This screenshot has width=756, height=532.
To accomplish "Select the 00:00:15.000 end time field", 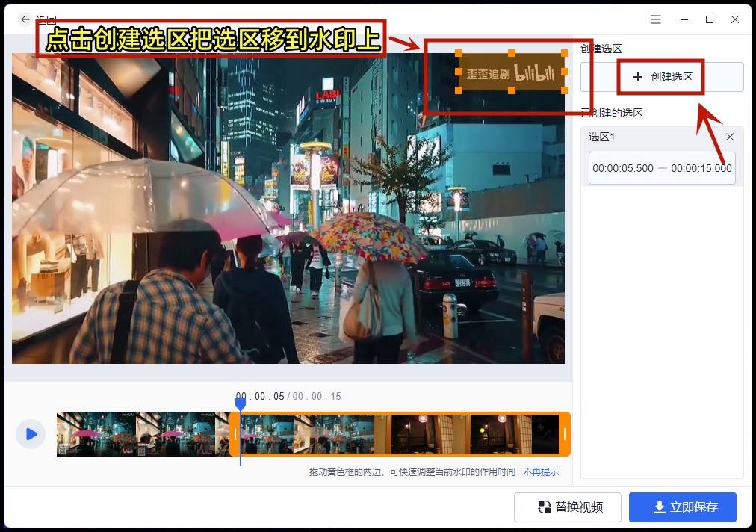I will (701, 168).
